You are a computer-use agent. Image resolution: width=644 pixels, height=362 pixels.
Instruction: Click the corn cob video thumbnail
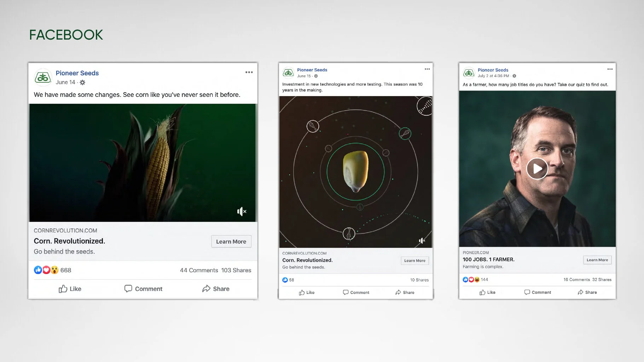(x=143, y=163)
